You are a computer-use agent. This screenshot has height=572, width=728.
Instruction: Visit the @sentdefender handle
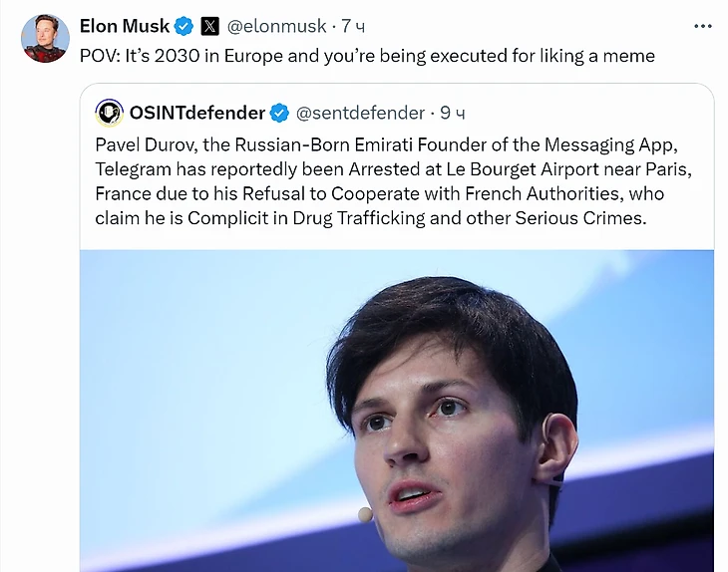pyautogui.click(x=361, y=113)
